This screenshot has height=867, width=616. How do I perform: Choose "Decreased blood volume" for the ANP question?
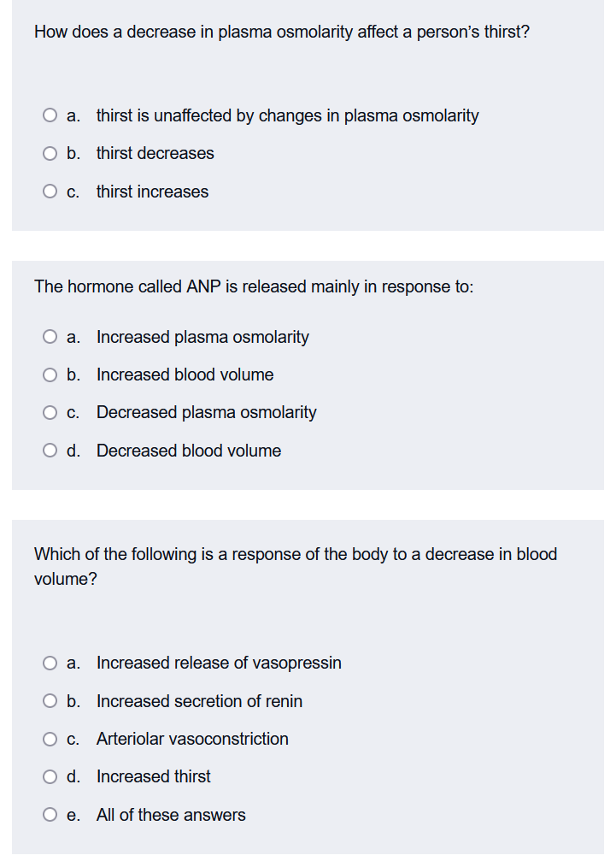pyautogui.click(x=50, y=450)
